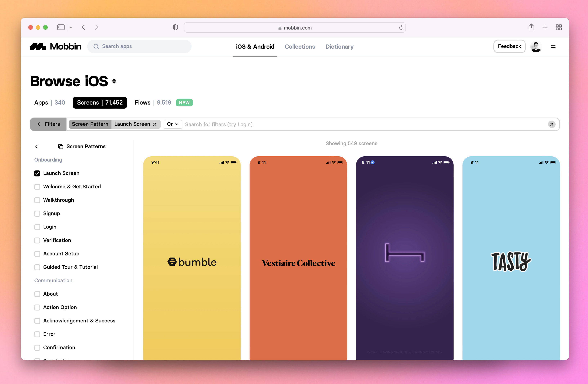Image resolution: width=588 pixels, height=384 pixels.
Task: Toggle the Safari sidebar icon
Action: [x=61, y=27]
